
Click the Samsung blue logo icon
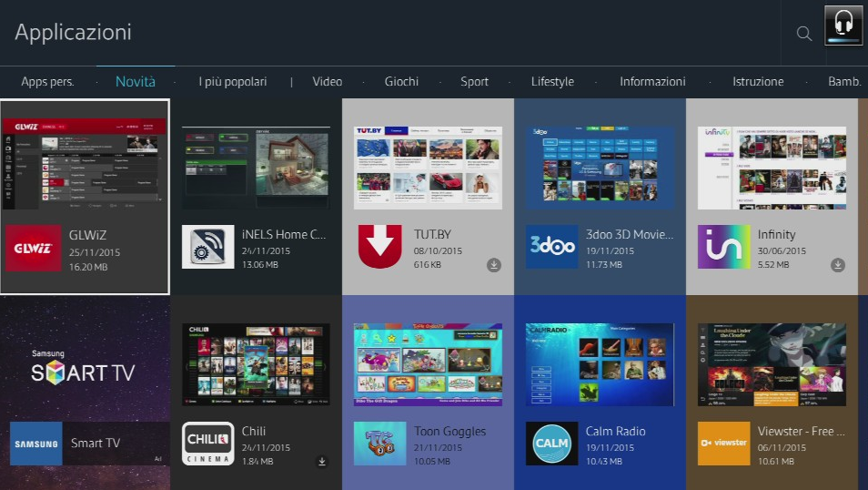point(36,444)
